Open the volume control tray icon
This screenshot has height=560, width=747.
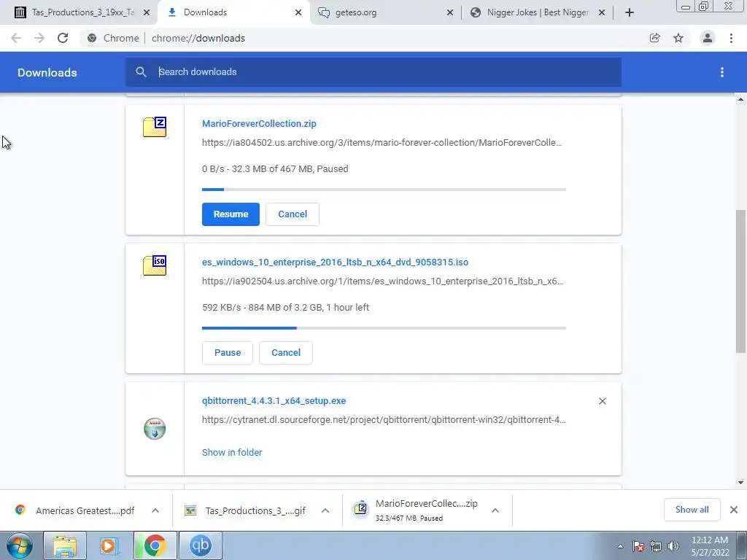[x=673, y=546]
